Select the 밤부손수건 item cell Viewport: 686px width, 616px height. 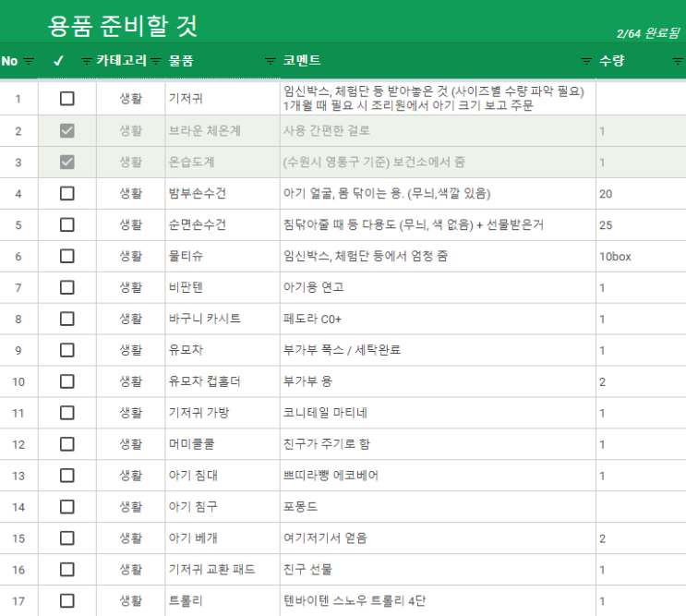[x=223, y=194]
